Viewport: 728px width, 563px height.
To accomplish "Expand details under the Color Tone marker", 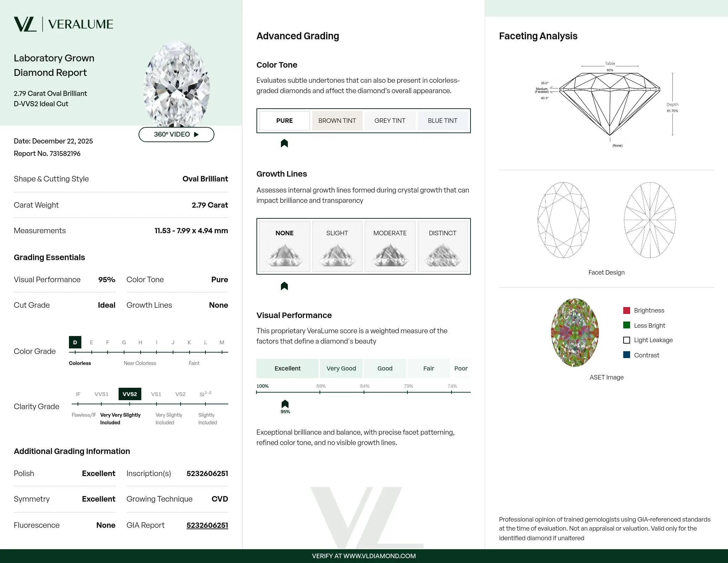I will pos(284,143).
